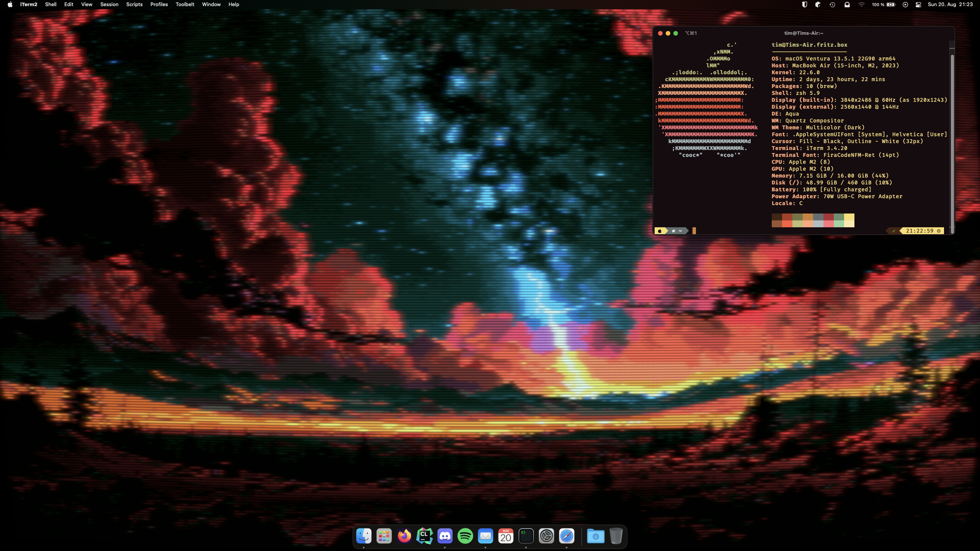Click the date and time clock
Image resolution: width=980 pixels, height=551 pixels.
(x=950, y=5)
